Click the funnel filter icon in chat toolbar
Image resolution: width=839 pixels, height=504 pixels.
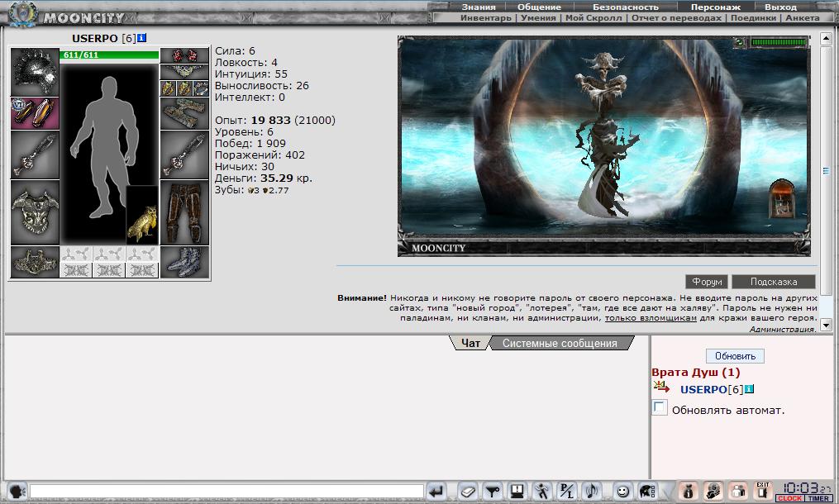click(493, 491)
